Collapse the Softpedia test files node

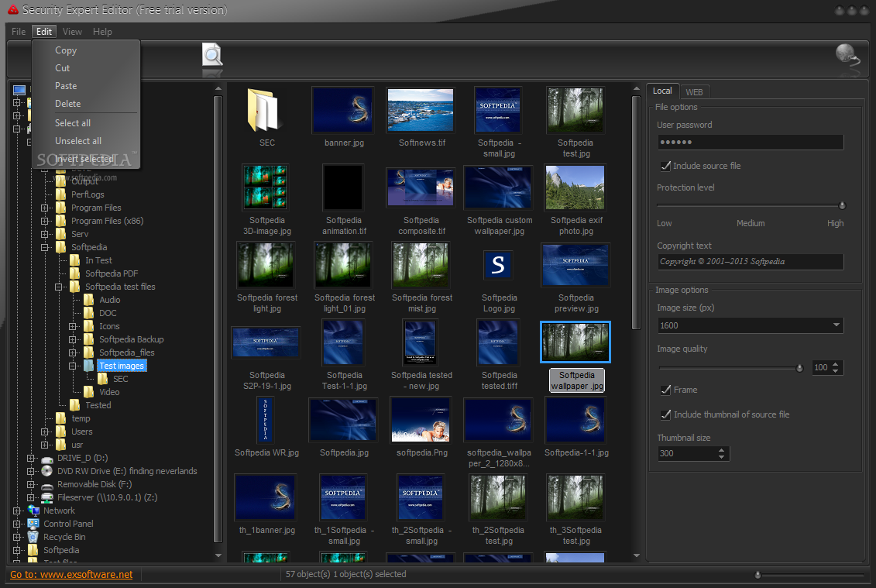point(59,287)
